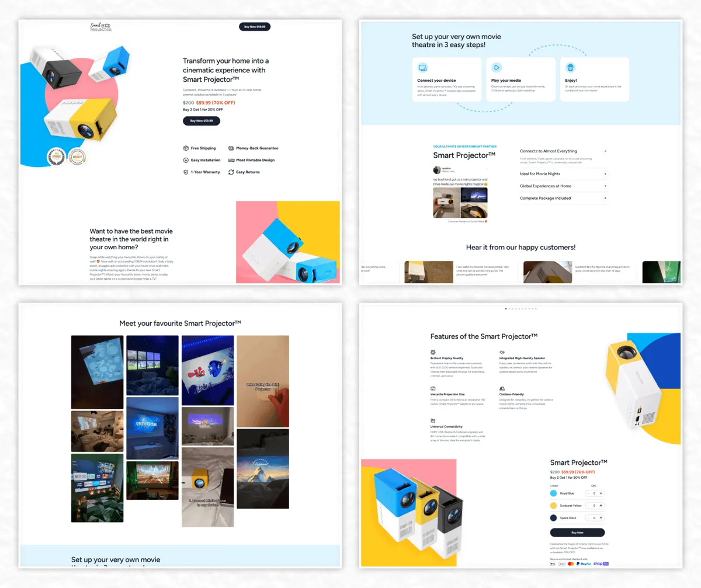This screenshot has height=588, width=701.
Task: Click the Connect your device screen icon
Action: coord(422,67)
